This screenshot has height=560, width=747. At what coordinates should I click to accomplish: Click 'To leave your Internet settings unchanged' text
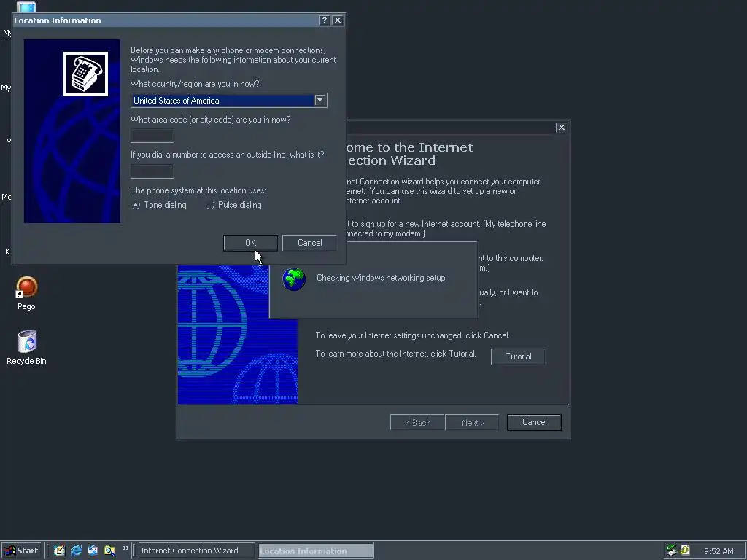(390, 335)
